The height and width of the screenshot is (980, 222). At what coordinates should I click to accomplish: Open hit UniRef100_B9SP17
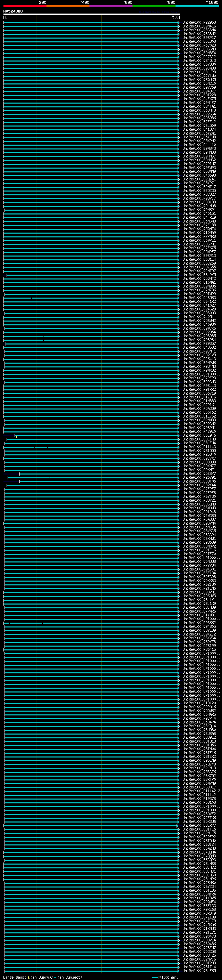pos(199,38)
